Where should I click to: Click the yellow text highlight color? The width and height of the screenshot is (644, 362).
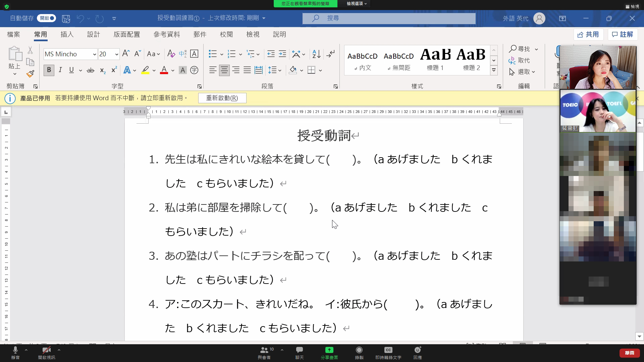pos(145,70)
